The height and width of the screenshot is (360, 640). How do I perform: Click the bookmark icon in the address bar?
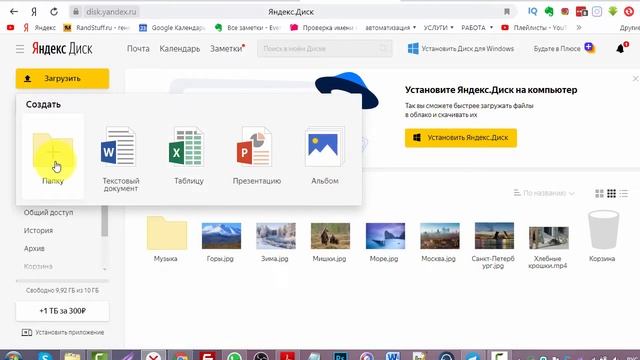tap(507, 12)
